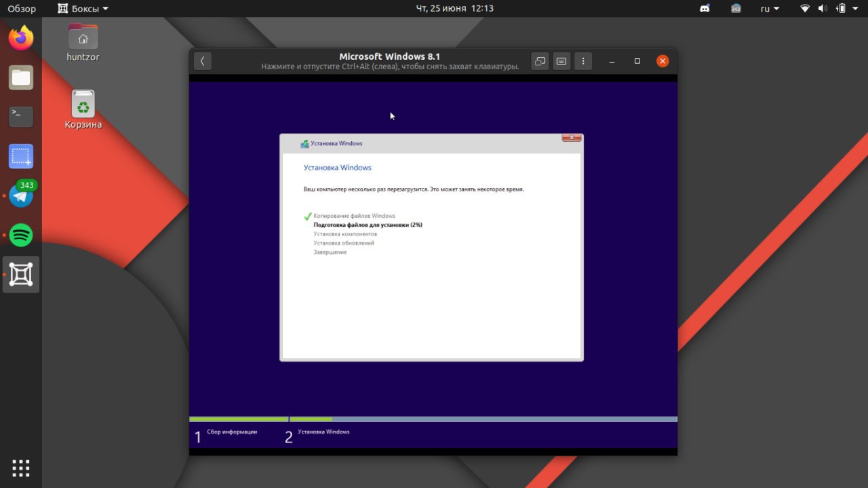The width and height of the screenshot is (868, 488).
Task: Open the screenshot tool in dock
Action: tap(21, 157)
